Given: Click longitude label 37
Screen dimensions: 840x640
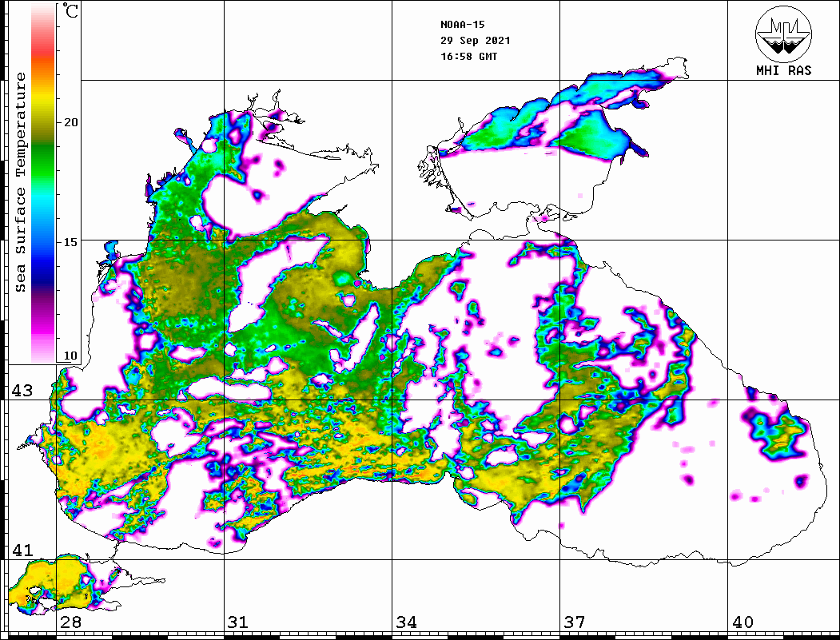Looking at the screenshot, I should (575, 622).
